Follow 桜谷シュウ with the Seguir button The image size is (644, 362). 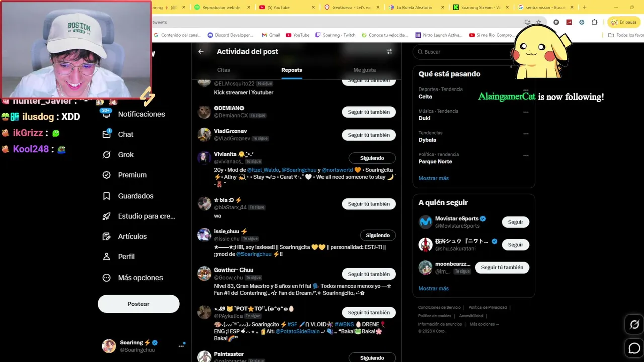[x=515, y=245]
